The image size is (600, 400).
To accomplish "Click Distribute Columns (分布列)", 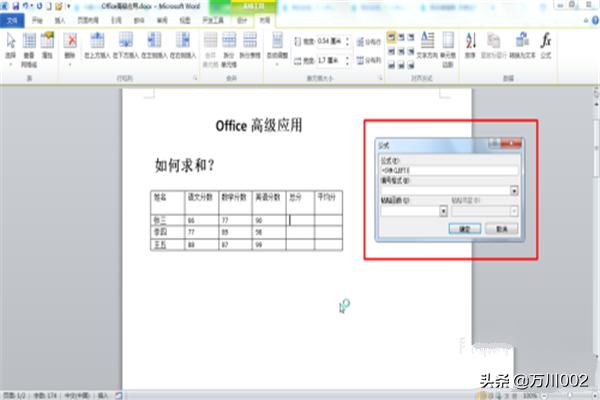I will click(x=369, y=60).
